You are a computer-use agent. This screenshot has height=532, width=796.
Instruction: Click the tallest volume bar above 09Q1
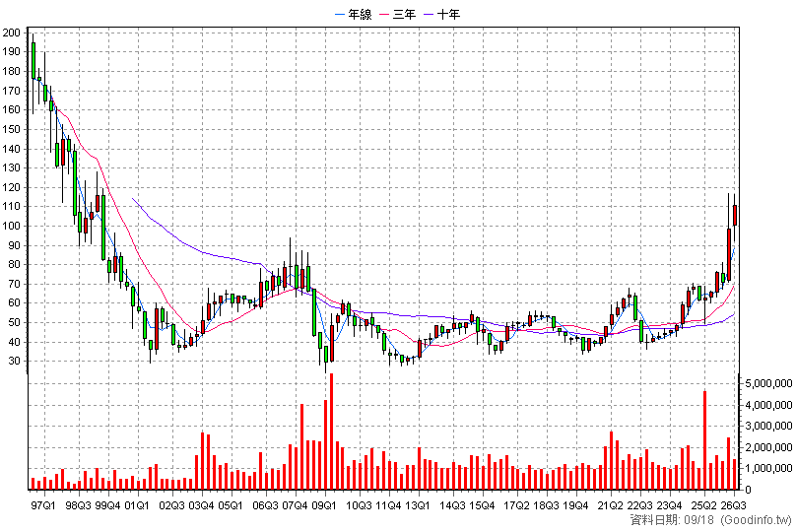pos(331,432)
